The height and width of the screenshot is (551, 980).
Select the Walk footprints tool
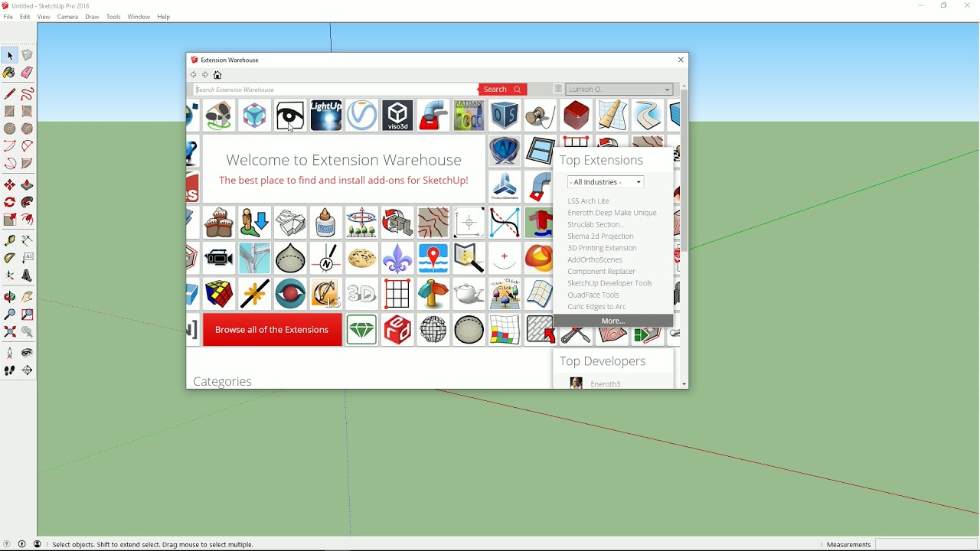pyautogui.click(x=10, y=370)
